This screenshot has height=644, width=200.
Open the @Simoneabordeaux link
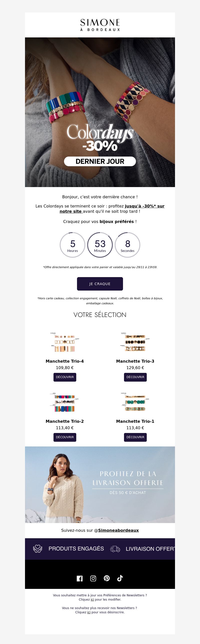(118, 530)
